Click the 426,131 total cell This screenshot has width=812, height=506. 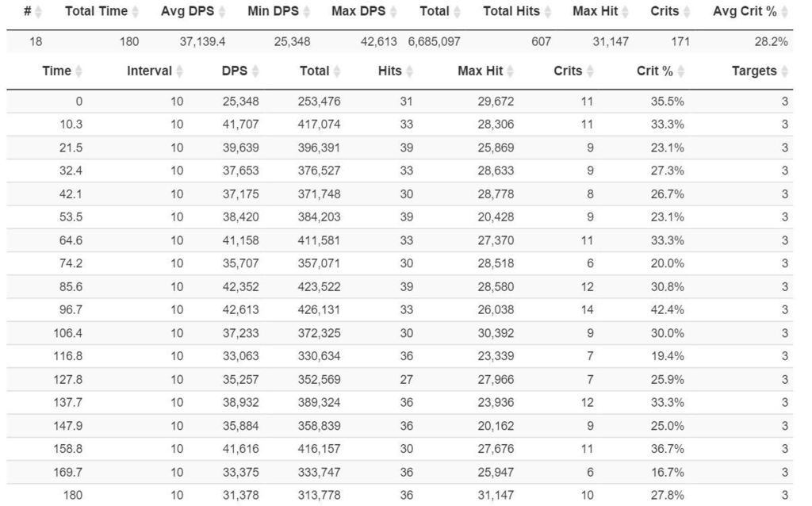[319, 310]
